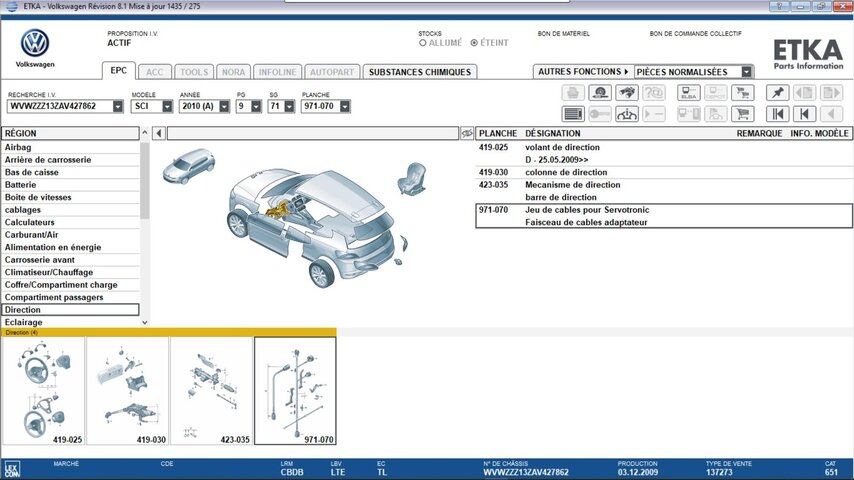
Task: Click the brake disc wheel icon
Action: click(600, 93)
